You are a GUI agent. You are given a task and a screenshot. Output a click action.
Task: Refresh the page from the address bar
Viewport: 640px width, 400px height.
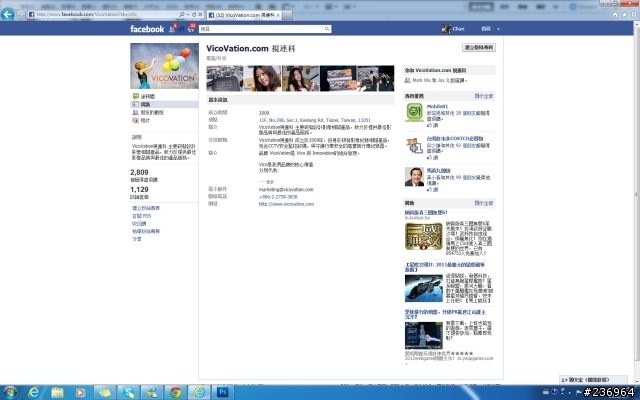coord(194,14)
